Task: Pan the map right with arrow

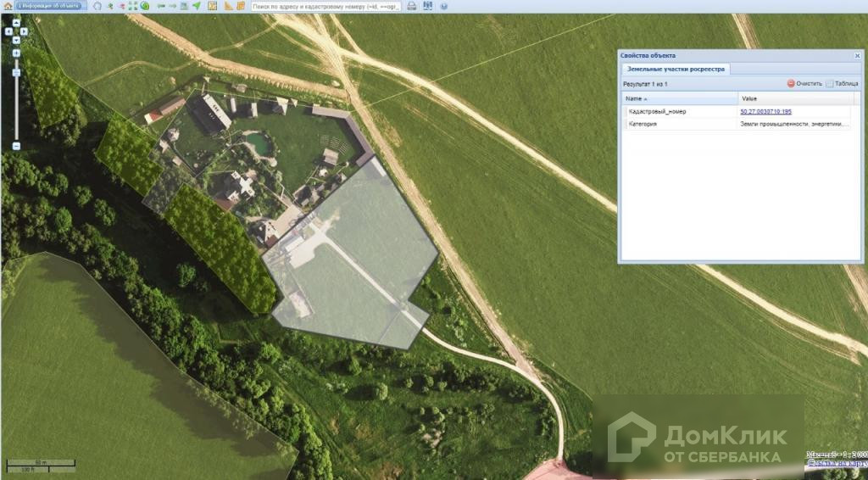Action: click(x=25, y=31)
